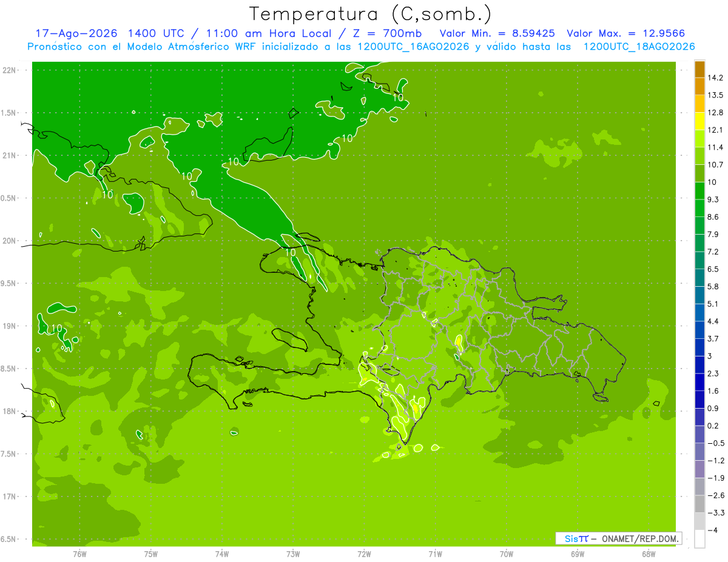Click the '74W' longitude axis label
Screen dimensions: 728x562
pos(222,554)
